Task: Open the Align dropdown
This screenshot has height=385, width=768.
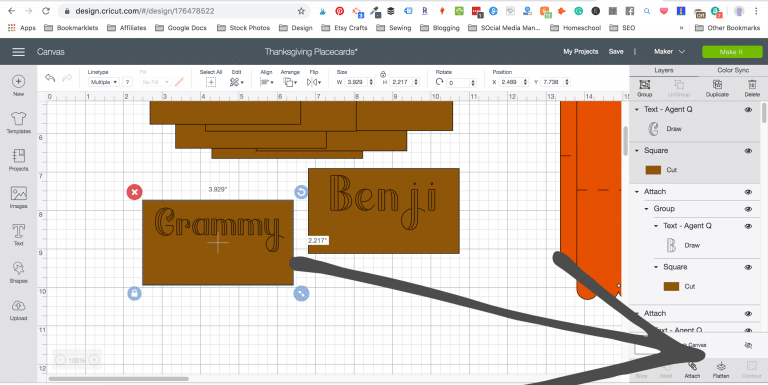Action: (266, 82)
